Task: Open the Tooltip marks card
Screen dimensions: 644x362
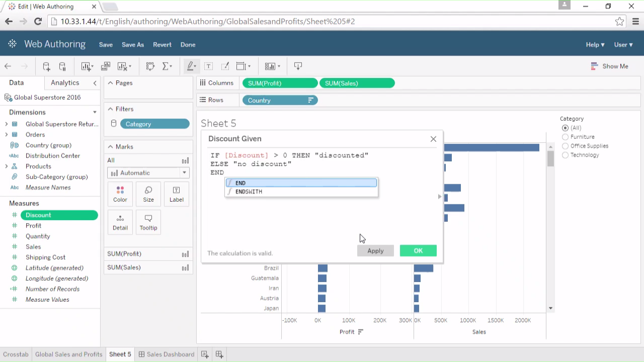Action: [148, 222]
